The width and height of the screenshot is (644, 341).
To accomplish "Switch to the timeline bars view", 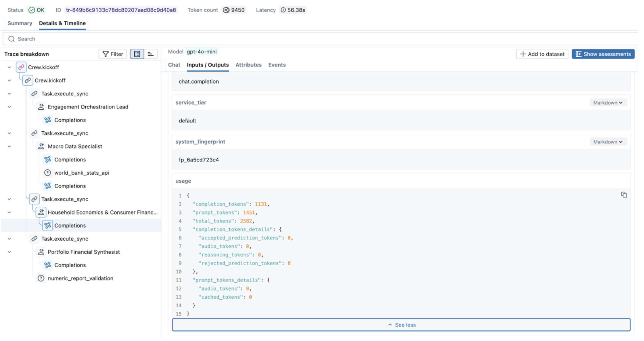I will pos(150,54).
